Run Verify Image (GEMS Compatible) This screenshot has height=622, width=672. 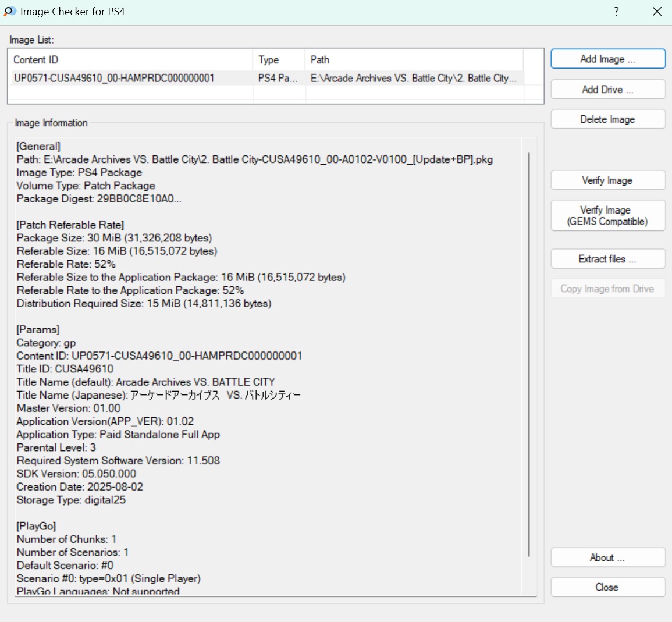(607, 216)
